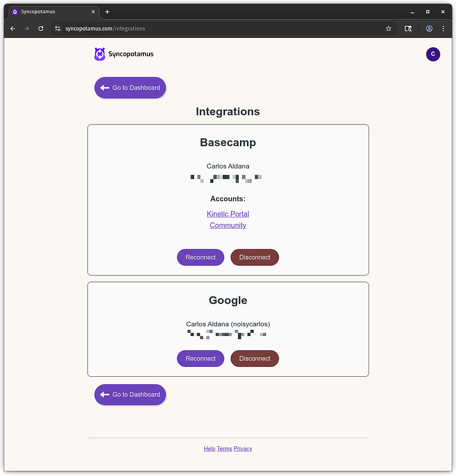Open the user avatar C menu

pos(433,55)
